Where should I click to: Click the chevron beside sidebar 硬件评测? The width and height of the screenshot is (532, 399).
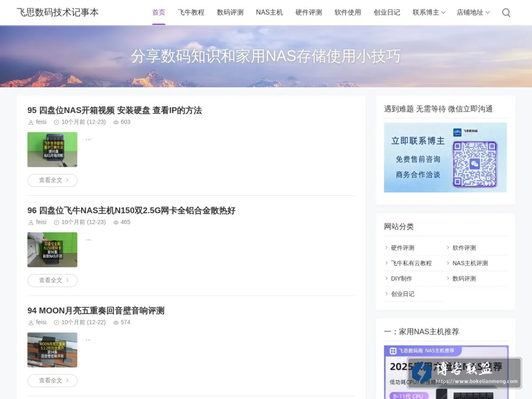pos(387,248)
